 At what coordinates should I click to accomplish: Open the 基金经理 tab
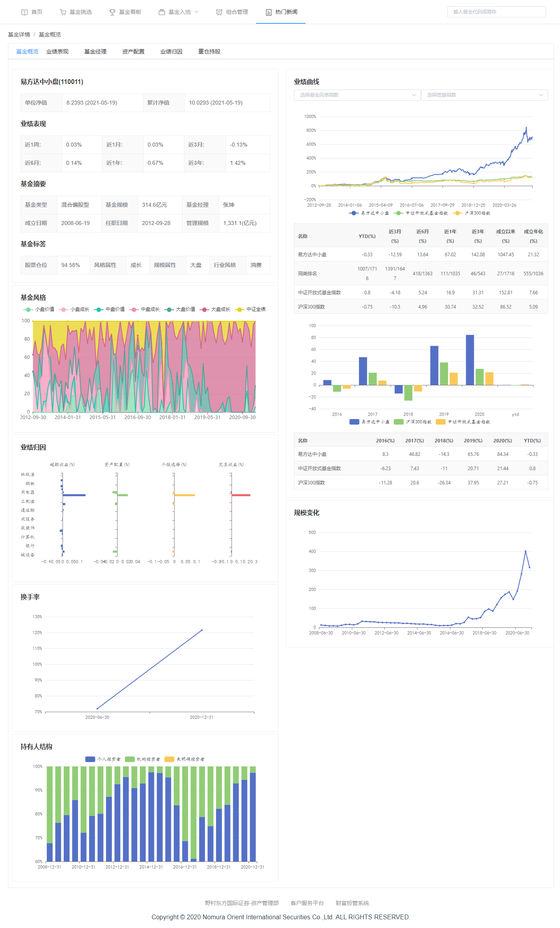pyautogui.click(x=95, y=51)
